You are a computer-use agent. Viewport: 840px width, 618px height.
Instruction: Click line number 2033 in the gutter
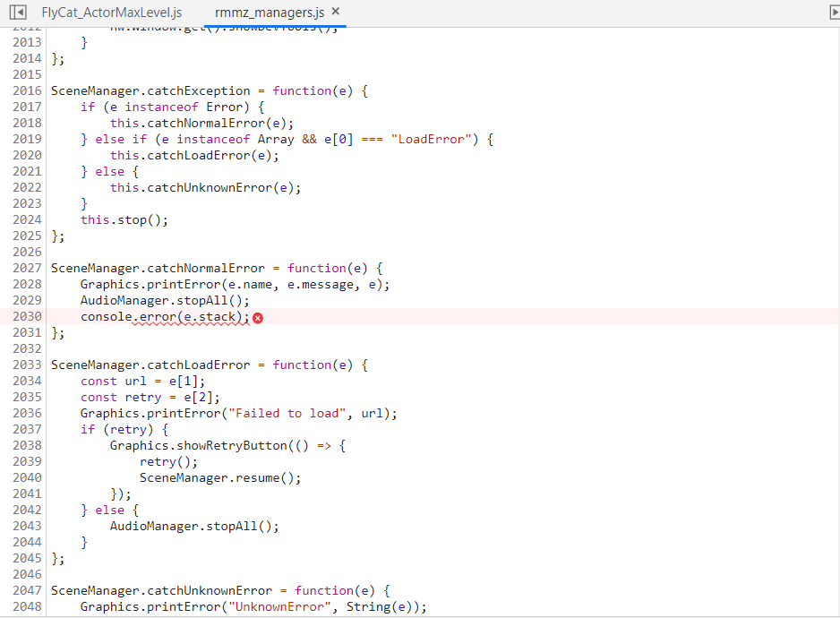point(27,365)
